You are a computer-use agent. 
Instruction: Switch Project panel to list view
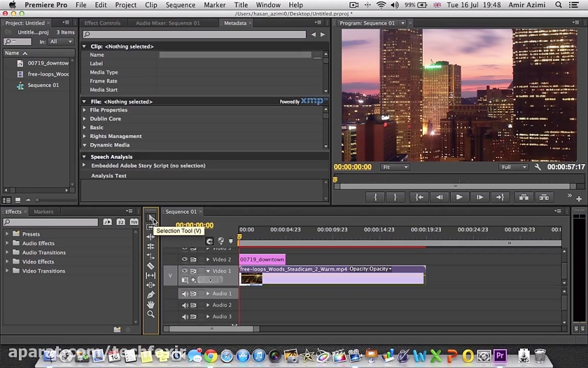tap(7, 200)
